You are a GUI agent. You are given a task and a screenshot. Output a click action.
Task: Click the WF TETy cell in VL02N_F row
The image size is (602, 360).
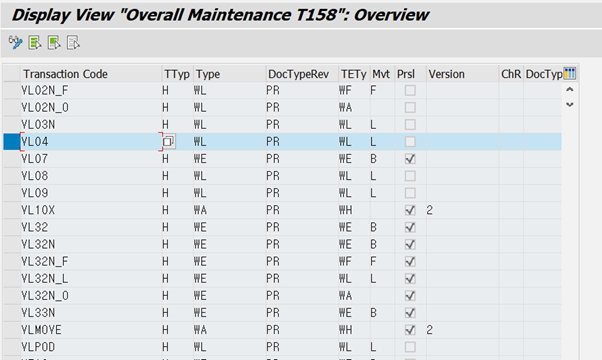354,91
